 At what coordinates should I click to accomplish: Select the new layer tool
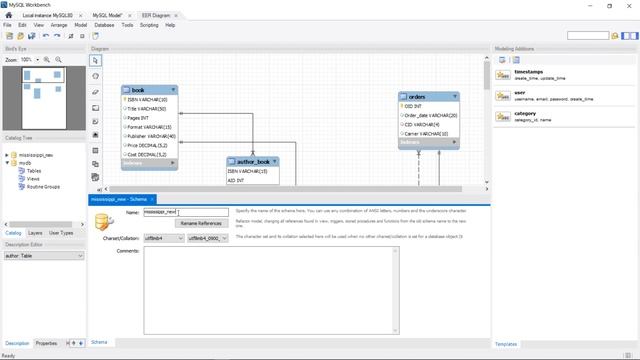pos(96,108)
